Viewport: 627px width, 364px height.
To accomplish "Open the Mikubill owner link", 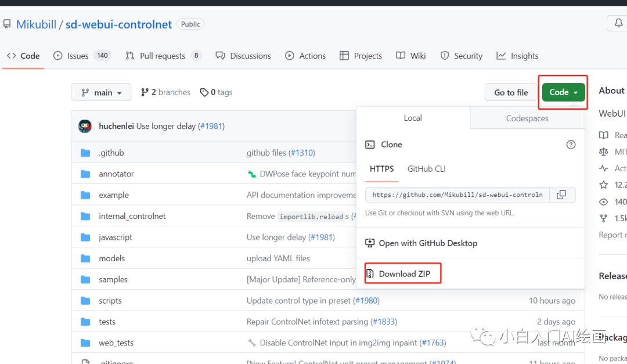I will tap(37, 24).
